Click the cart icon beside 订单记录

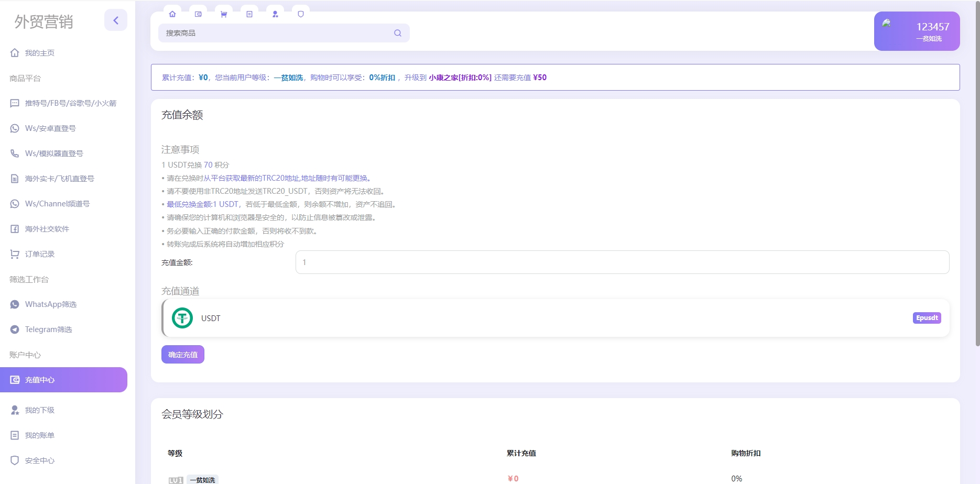[x=15, y=254]
